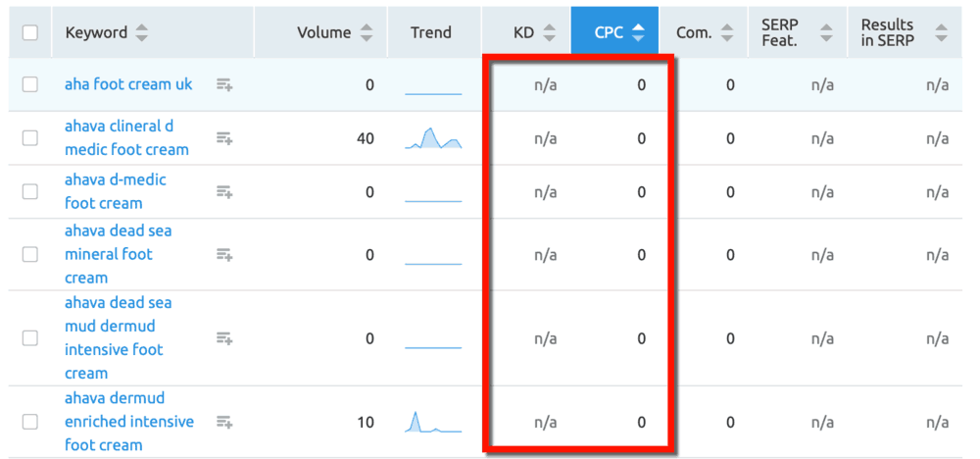Click add-to-list icon for ahava dead sea mud dermud

point(224,338)
